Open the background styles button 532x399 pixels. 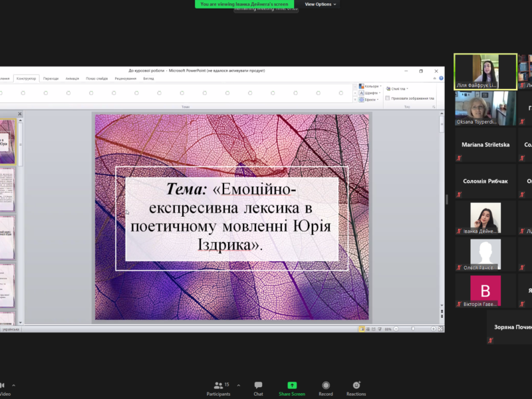pos(397,88)
